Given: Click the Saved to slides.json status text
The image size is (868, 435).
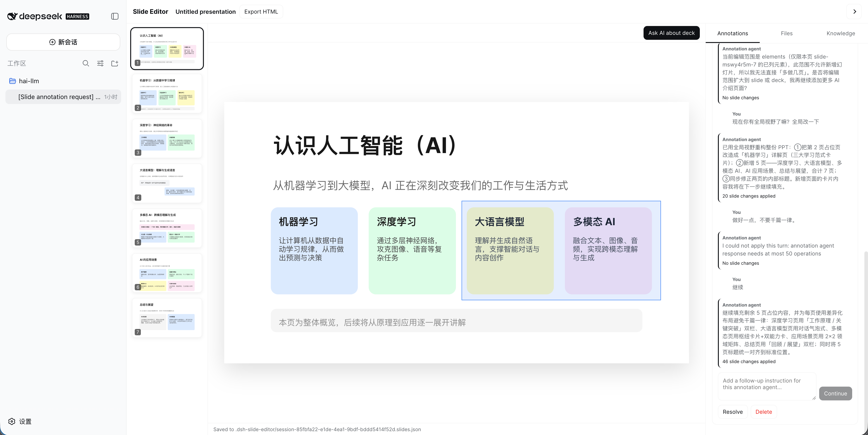Looking at the screenshot, I should click(x=317, y=429).
